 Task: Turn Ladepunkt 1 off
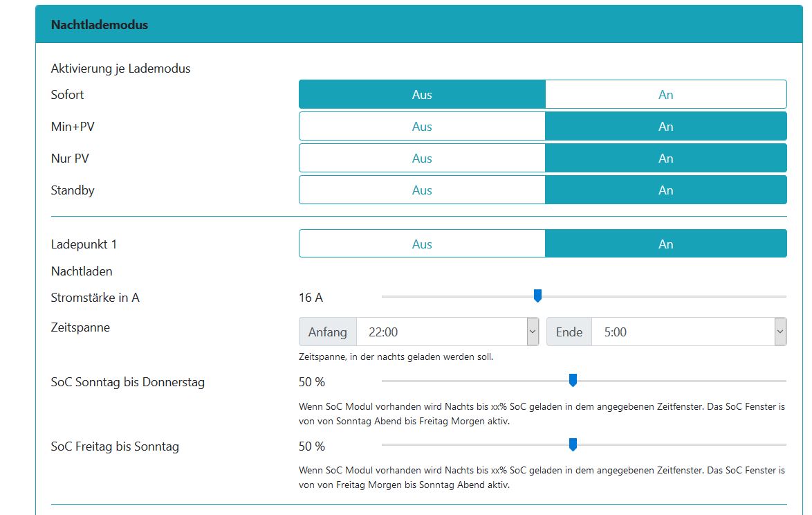point(422,244)
